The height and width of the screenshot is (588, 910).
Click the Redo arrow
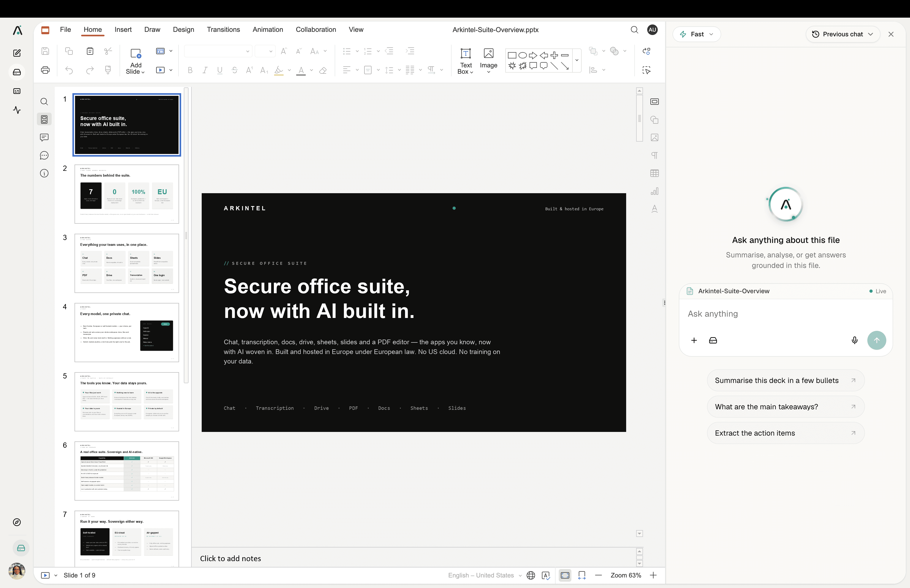90,70
